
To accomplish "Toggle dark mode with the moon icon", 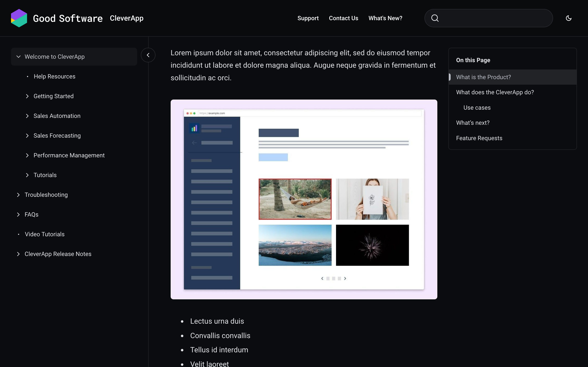I will 569,18.
